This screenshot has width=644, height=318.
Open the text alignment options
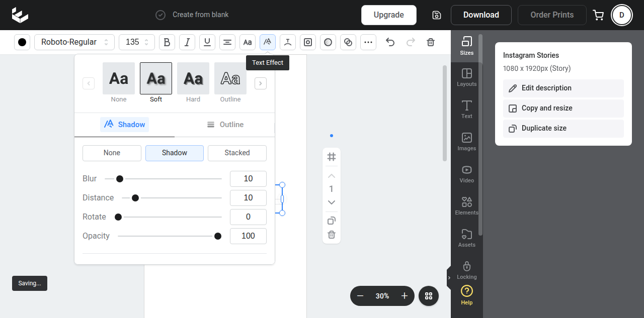click(x=227, y=42)
